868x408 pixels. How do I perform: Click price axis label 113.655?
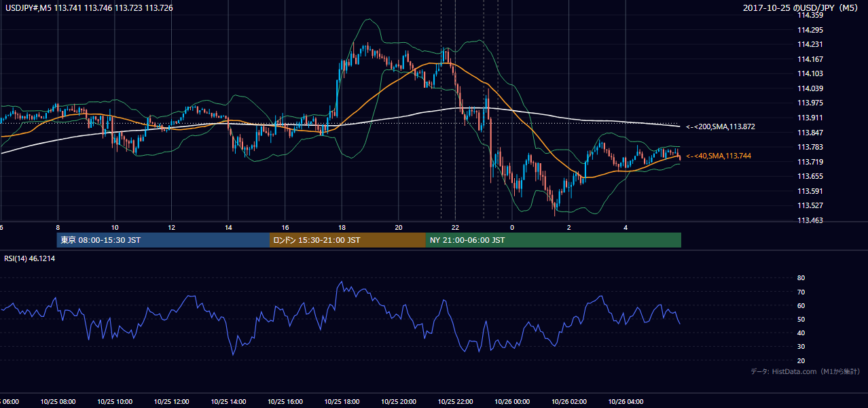point(811,176)
